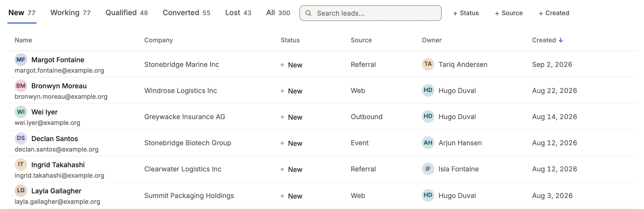Click HD owner avatar in Greywacke Insurance row
The height and width of the screenshot is (209, 644).
point(428,117)
